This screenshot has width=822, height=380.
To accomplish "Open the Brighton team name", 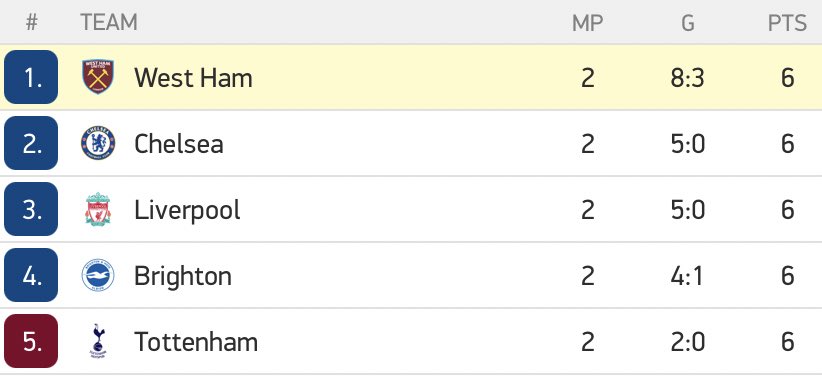I will coord(183,276).
